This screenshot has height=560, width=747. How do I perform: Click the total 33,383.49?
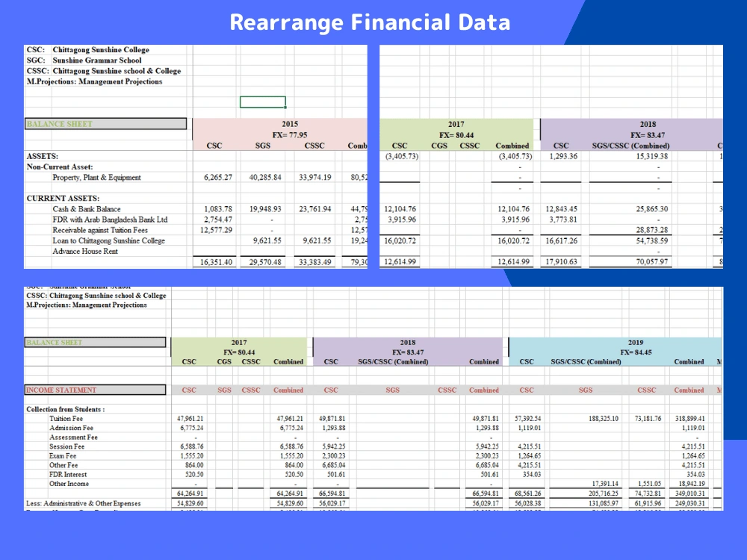pyautogui.click(x=314, y=262)
